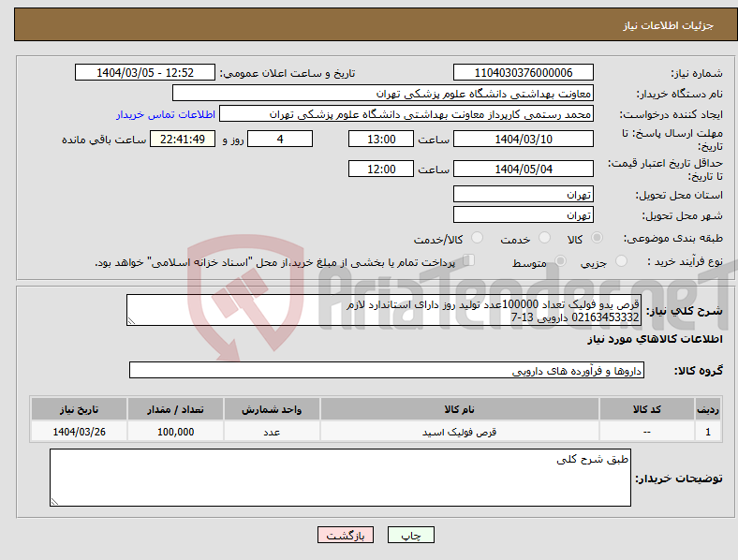Screen dimensions: 738x560
Task: Click the remaining days field showing 4
Action: (x=280, y=139)
